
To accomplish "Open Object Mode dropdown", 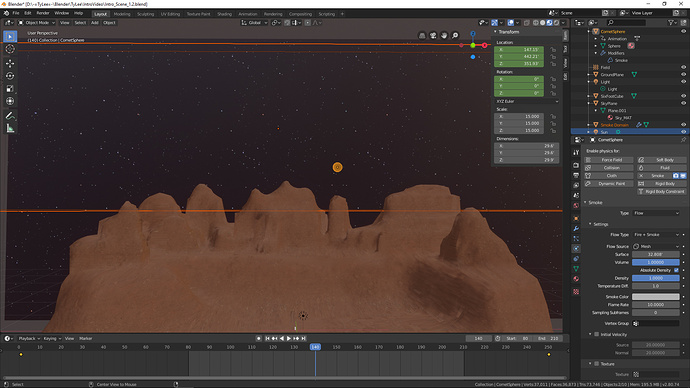I will pyautogui.click(x=37, y=22).
